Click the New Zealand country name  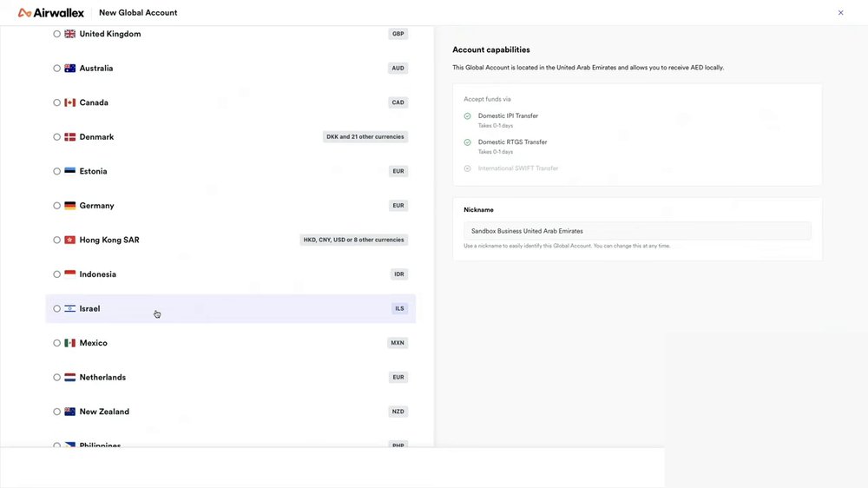(x=104, y=412)
